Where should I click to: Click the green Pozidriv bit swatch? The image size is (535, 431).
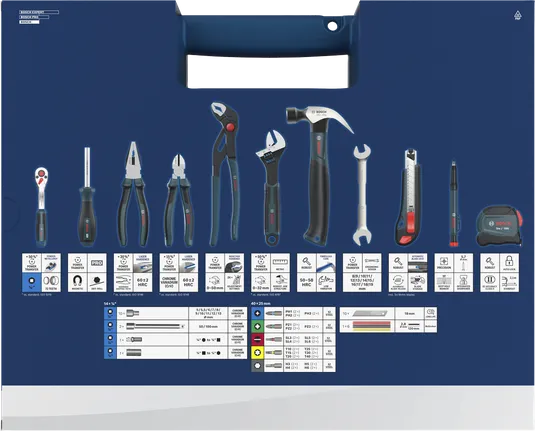point(258,326)
